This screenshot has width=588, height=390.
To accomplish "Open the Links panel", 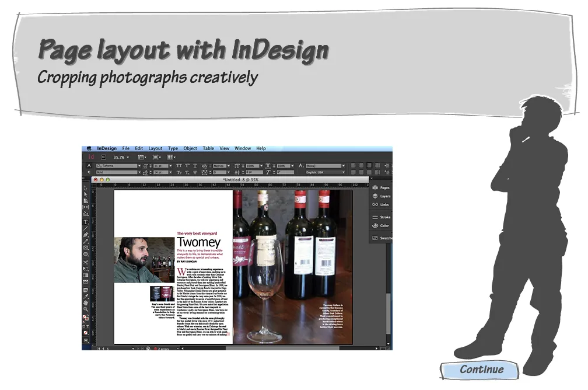I will (382, 205).
